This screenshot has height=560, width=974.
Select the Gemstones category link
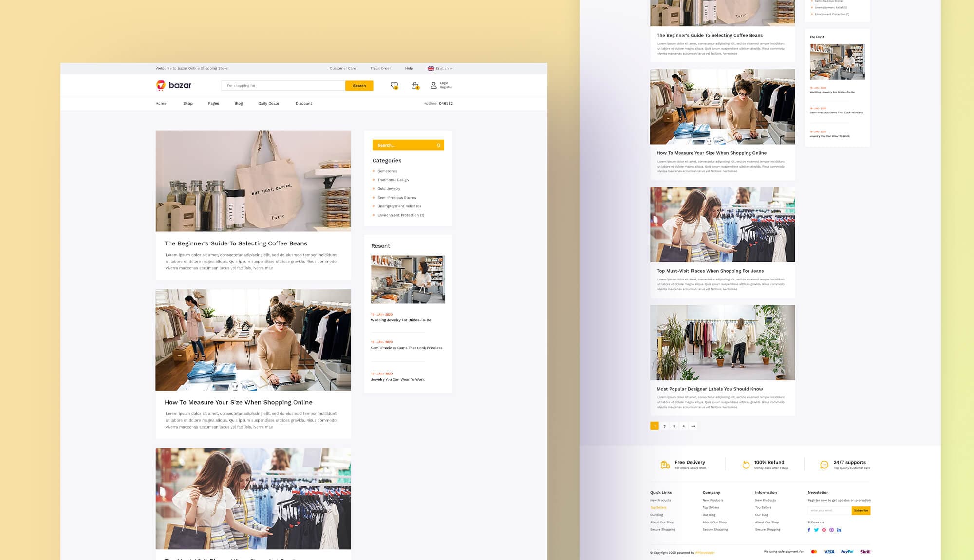[387, 171]
